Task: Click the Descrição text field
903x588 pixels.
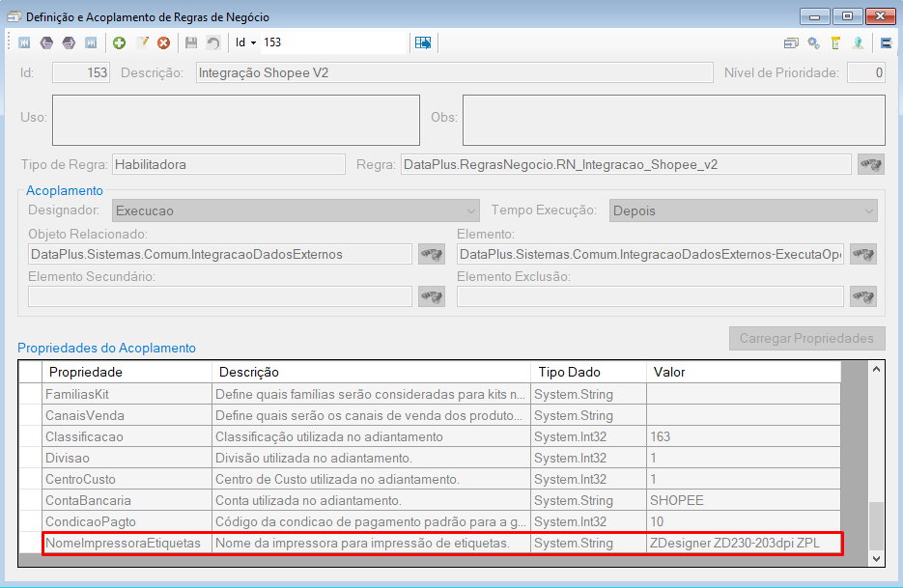Action: coord(454,72)
